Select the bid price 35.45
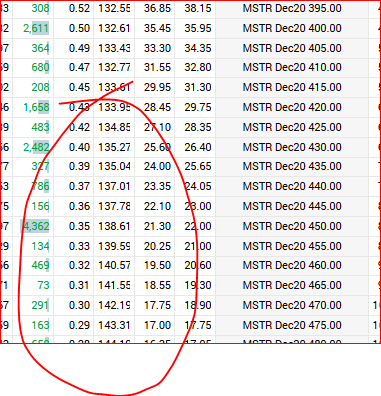 click(157, 28)
